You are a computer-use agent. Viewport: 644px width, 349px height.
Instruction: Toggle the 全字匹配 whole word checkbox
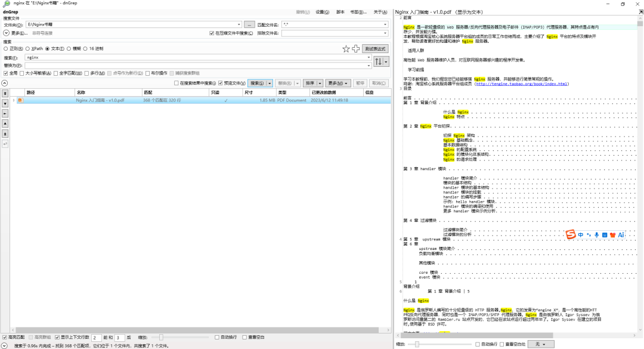point(56,73)
